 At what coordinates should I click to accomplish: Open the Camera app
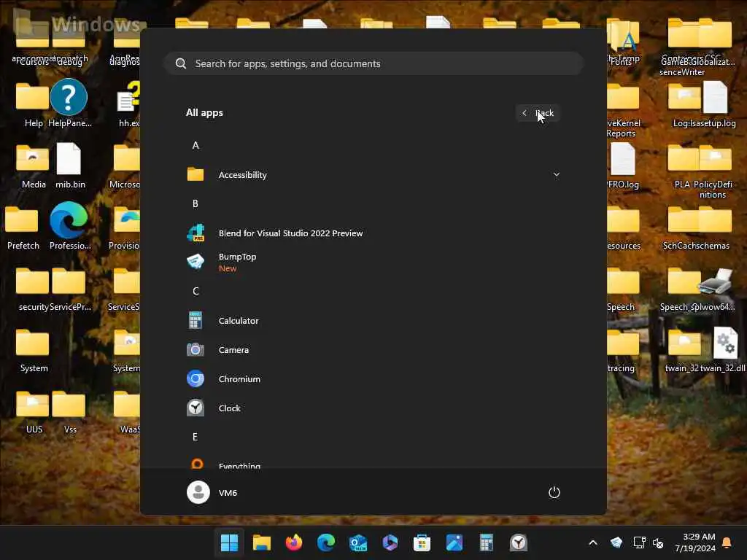373,350
